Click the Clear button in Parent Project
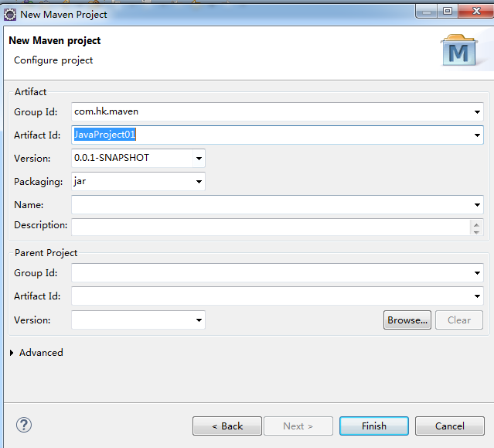 [459, 320]
